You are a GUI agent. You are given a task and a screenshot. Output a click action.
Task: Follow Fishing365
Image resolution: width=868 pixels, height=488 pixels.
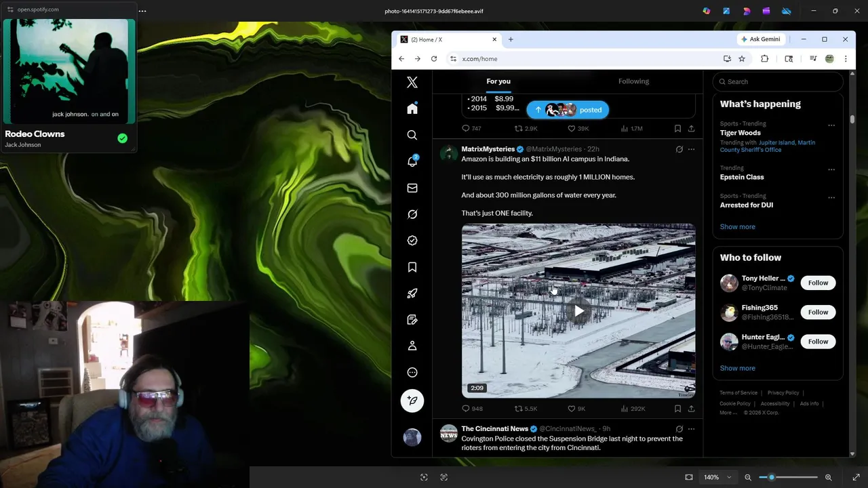818,312
